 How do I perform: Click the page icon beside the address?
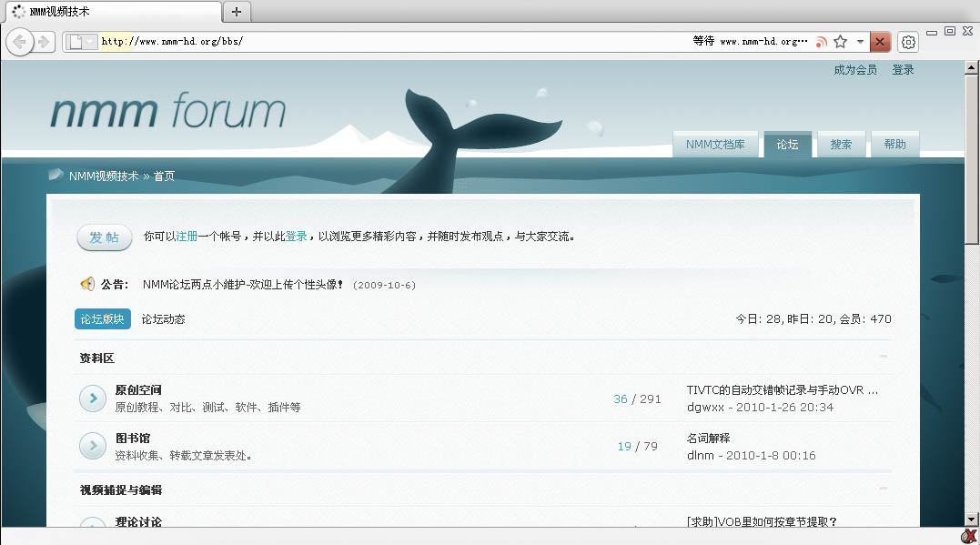coord(76,42)
